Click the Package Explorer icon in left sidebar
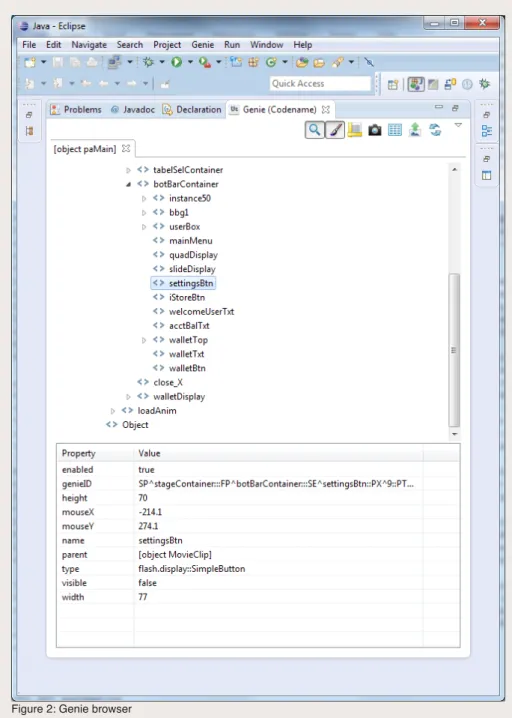 click(x=29, y=131)
